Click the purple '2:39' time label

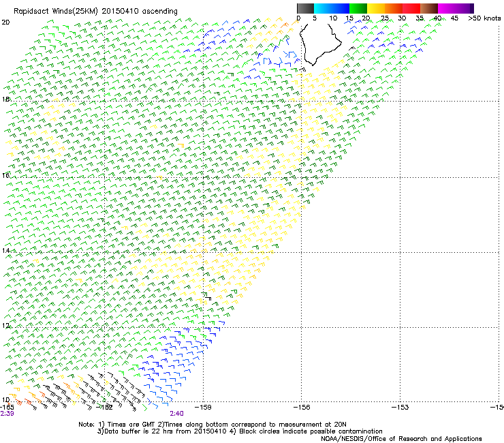(7, 414)
